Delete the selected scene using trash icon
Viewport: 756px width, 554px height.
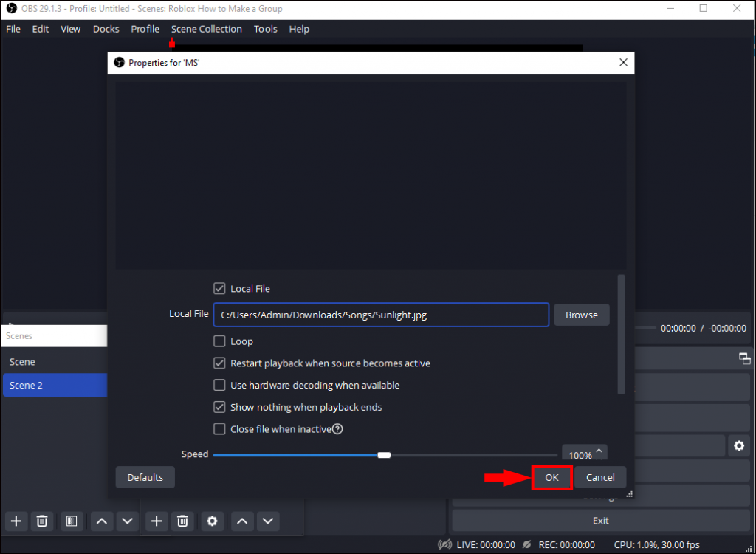42,521
